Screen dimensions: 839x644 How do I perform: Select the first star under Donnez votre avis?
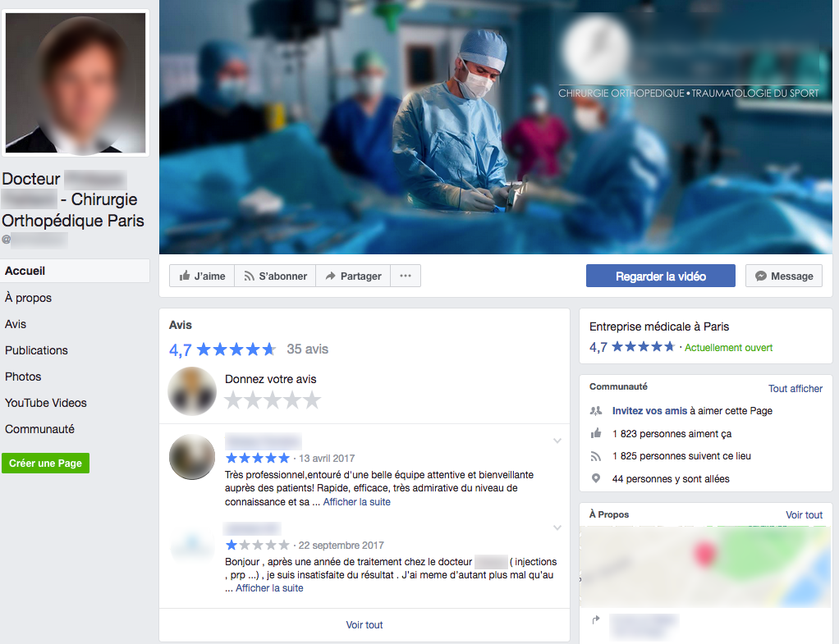tap(233, 400)
